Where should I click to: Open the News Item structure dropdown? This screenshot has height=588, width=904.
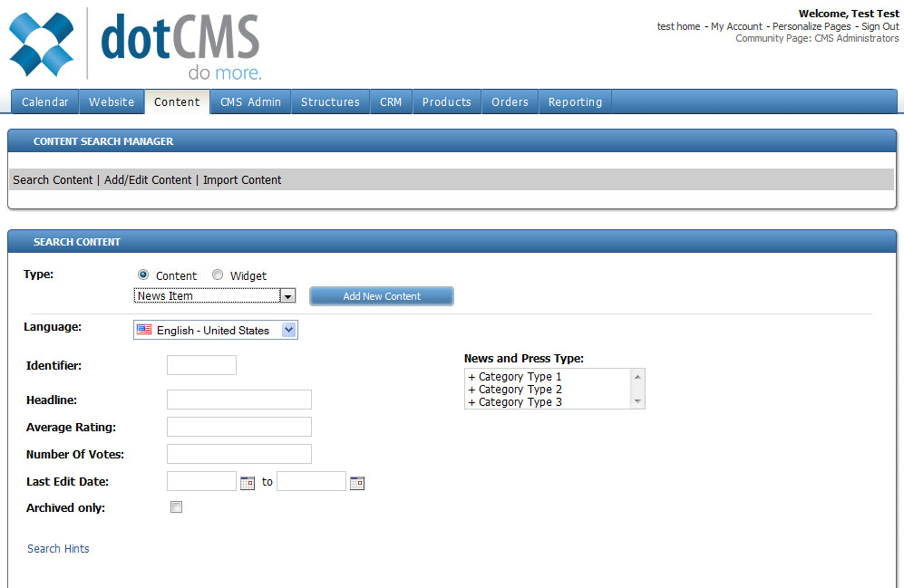(287, 296)
